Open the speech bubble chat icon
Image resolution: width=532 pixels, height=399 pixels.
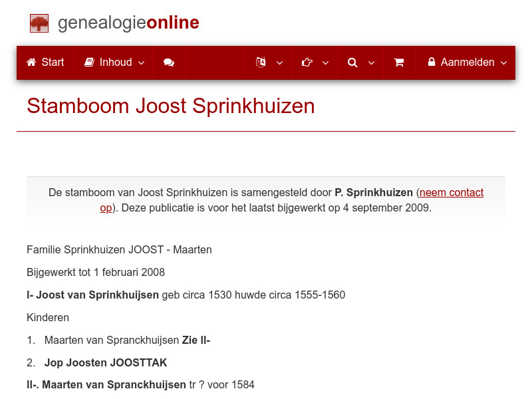pyautogui.click(x=168, y=62)
